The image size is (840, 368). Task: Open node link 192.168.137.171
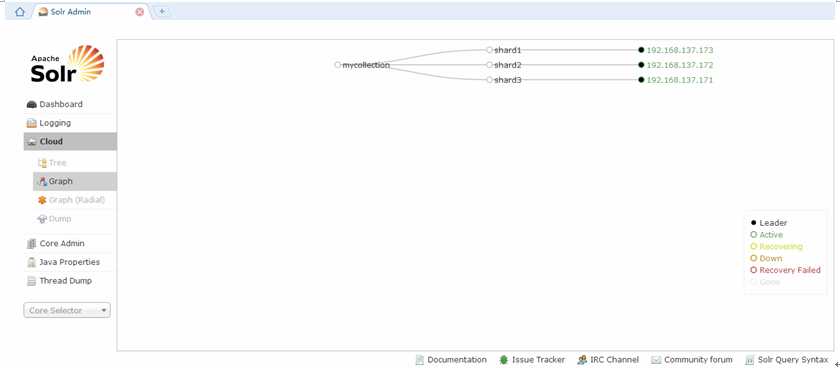[680, 80]
